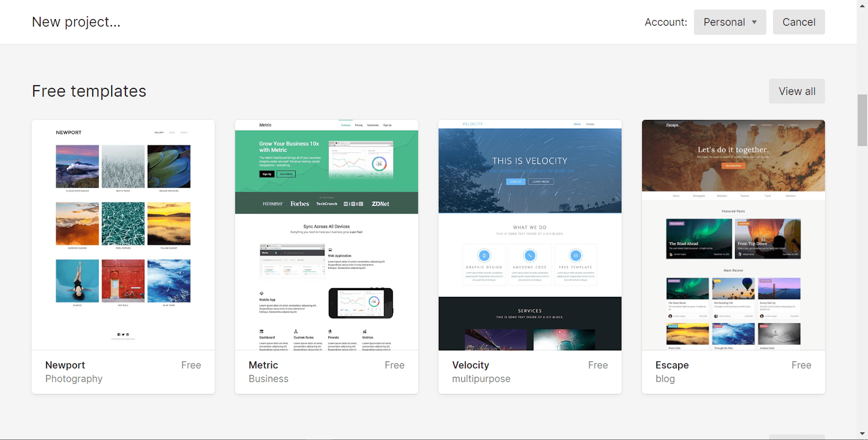Click the Account label
Image resolution: width=868 pixels, height=440 pixels.
[666, 22]
